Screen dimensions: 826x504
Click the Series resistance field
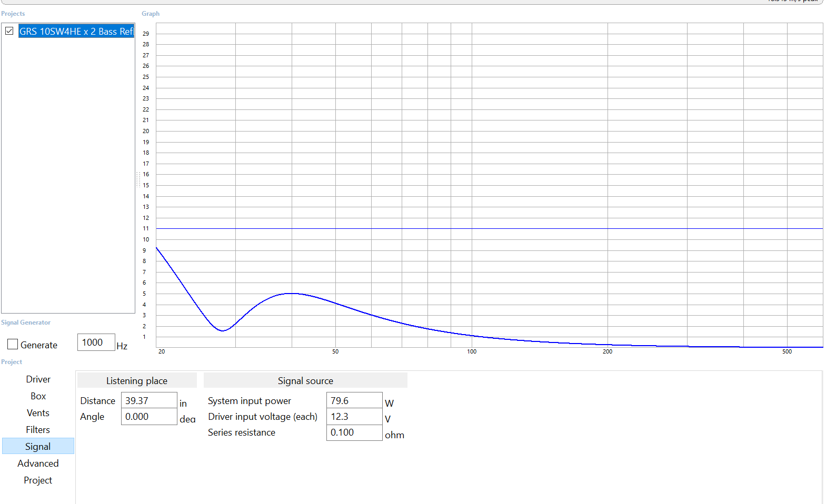[x=354, y=432]
